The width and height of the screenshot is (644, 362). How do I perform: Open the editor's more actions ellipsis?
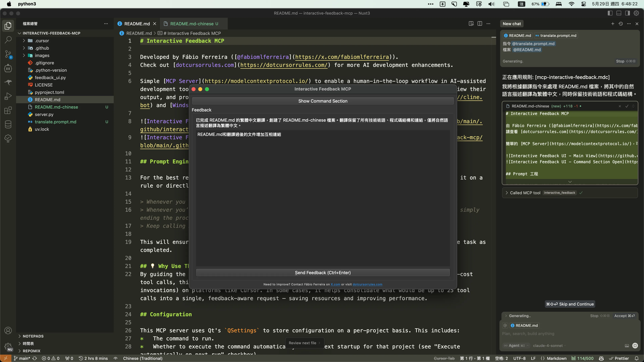tap(488, 24)
